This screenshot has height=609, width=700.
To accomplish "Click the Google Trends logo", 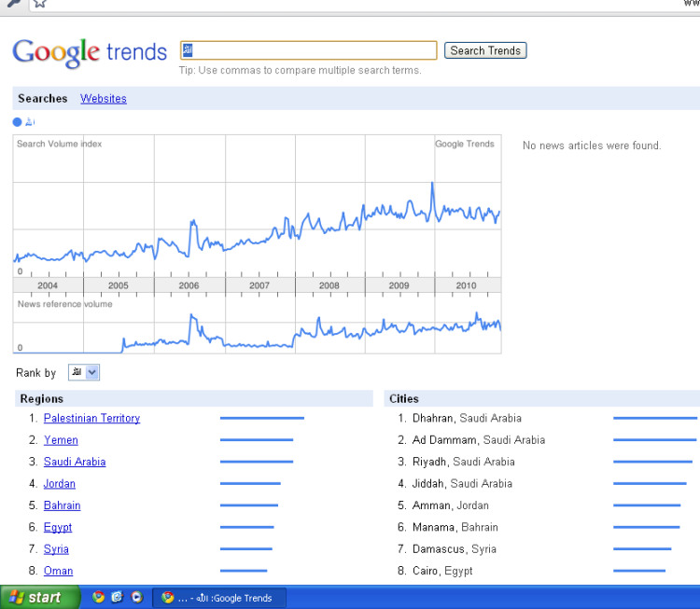I will point(90,52).
